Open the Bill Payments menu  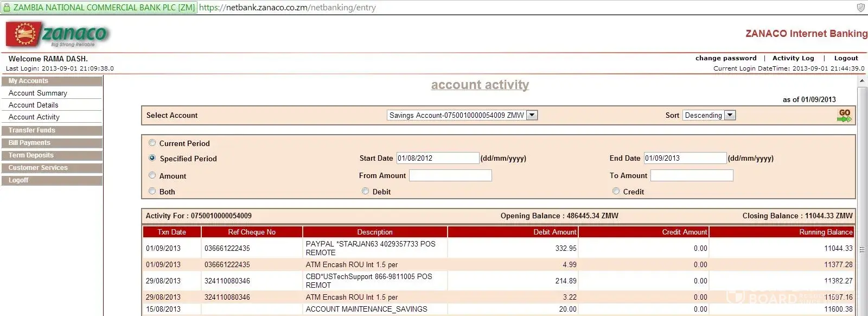coord(52,143)
